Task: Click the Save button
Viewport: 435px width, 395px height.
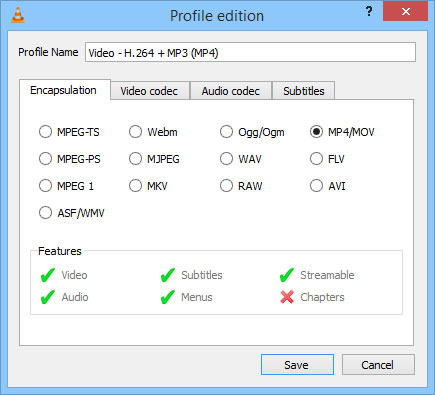Action: click(x=297, y=365)
